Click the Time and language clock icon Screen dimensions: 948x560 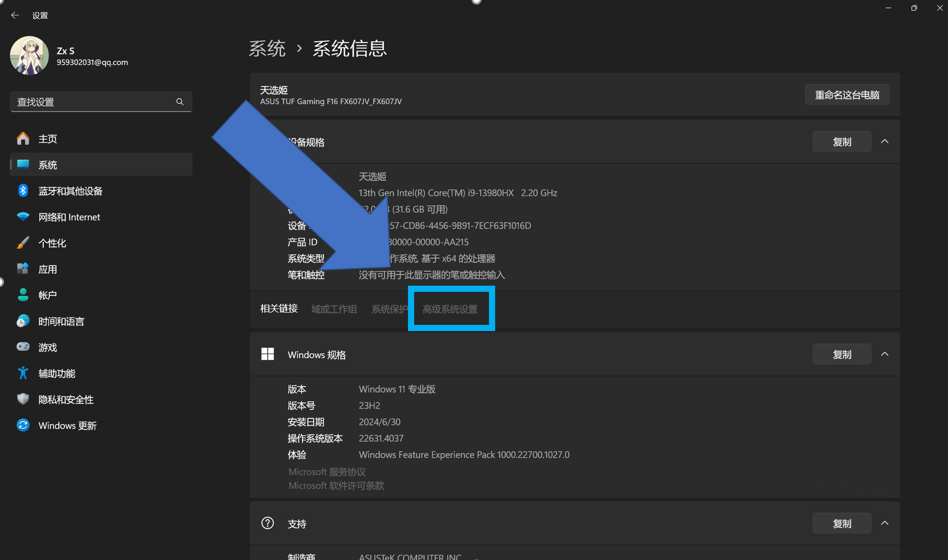click(23, 321)
